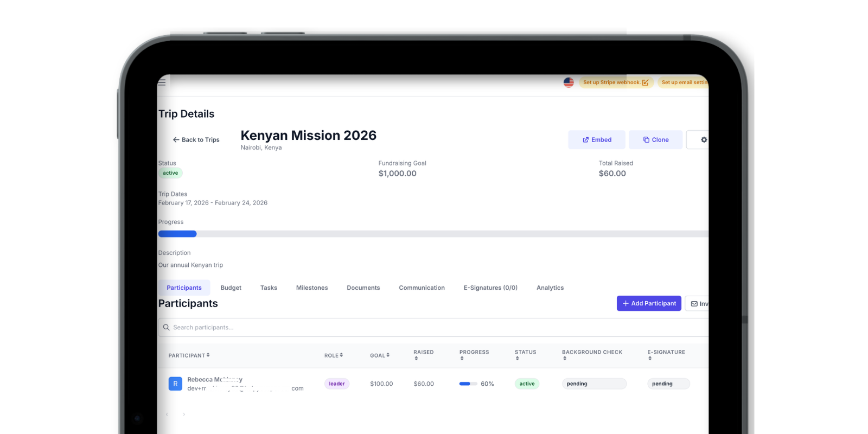Click the US flag language icon

click(x=569, y=82)
